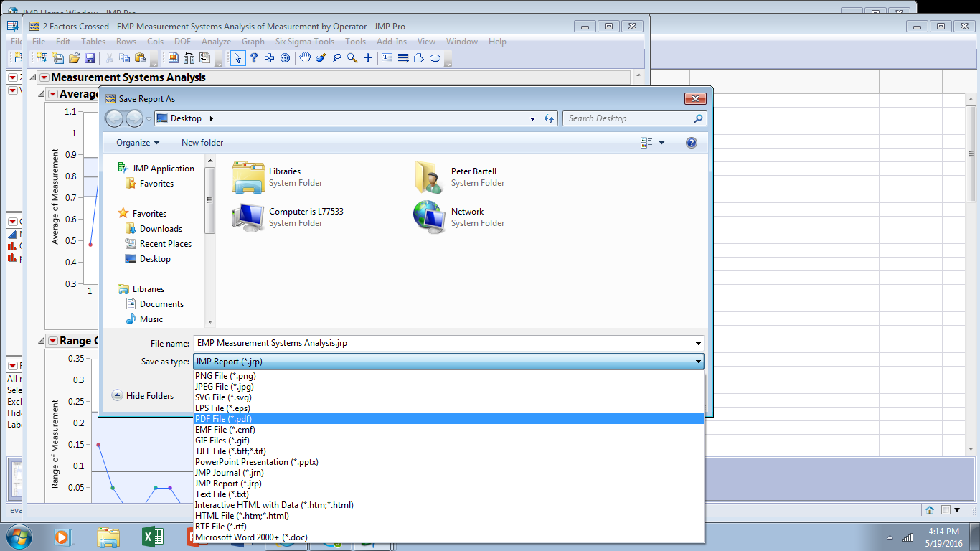Select the Brush tool in the toolbar
Viewport: 980px width, 551px height.
321,58
